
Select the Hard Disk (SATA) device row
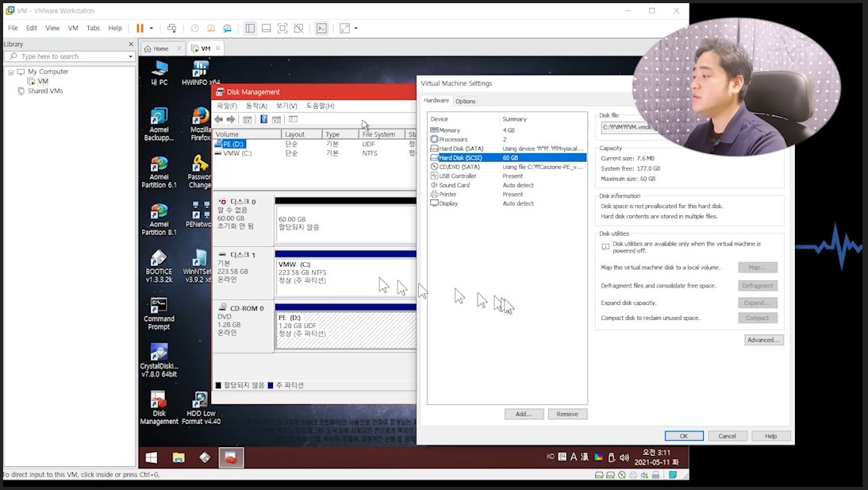tap(508, 149)
